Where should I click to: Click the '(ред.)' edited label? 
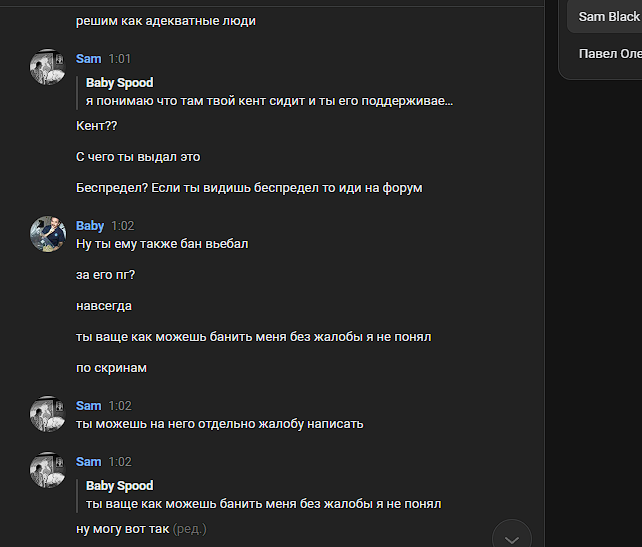[189, 528]
